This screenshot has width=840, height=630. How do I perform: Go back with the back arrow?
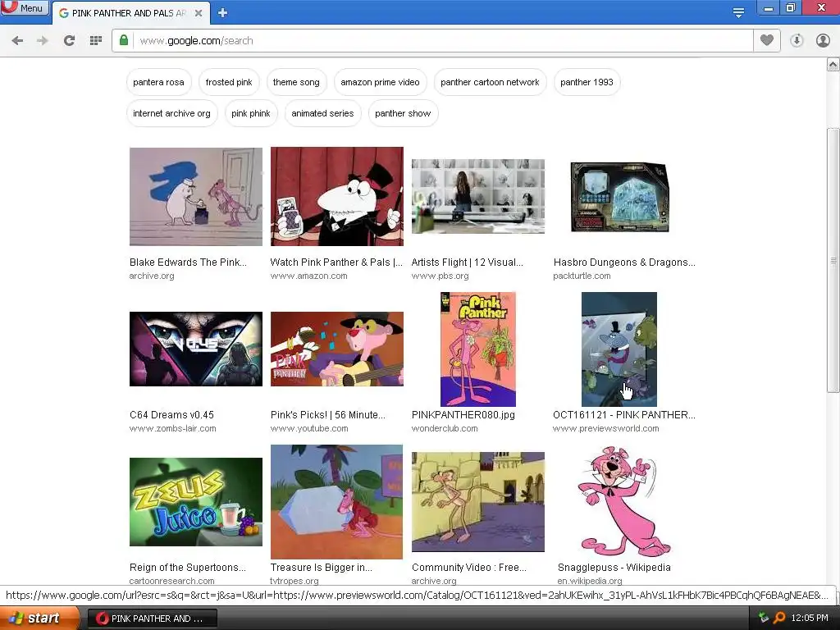(x=17, y=41)
